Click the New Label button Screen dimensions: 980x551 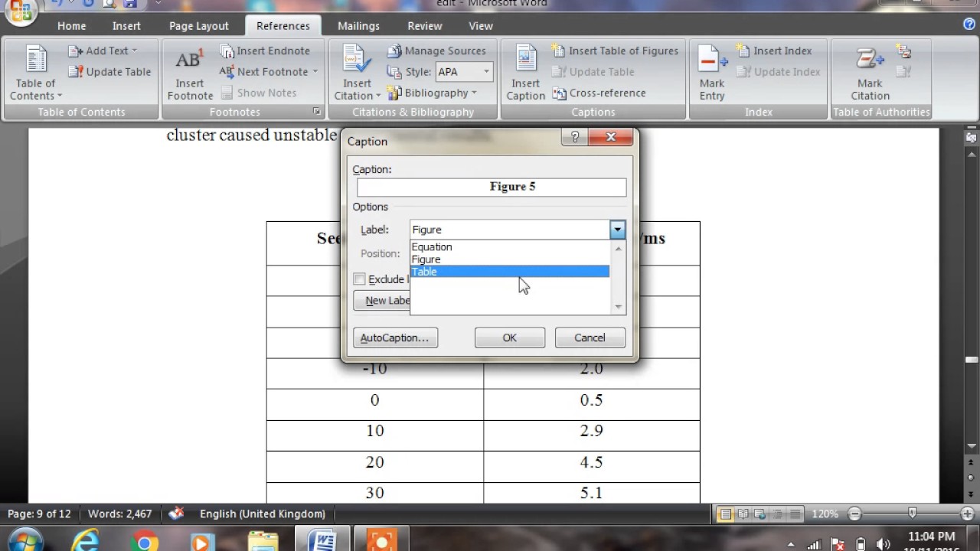[x=382, y=301]
